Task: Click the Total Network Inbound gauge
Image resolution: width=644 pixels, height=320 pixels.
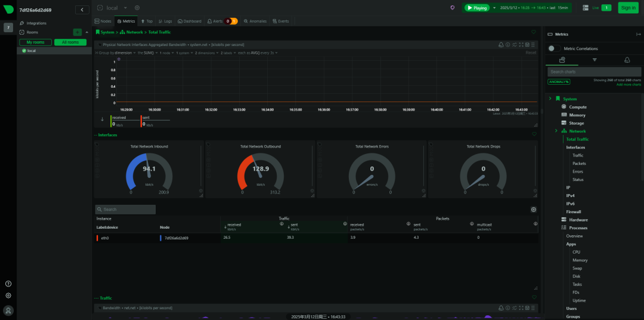Action: pyautogui.click(x=149, y=170)
